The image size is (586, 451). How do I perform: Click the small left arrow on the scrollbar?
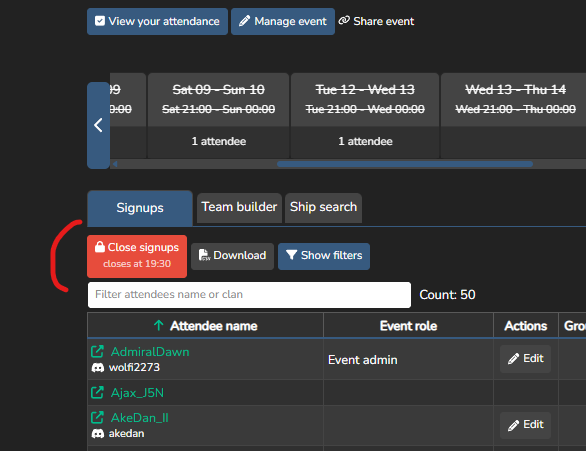pyautogui.click(x=115, y=164)
